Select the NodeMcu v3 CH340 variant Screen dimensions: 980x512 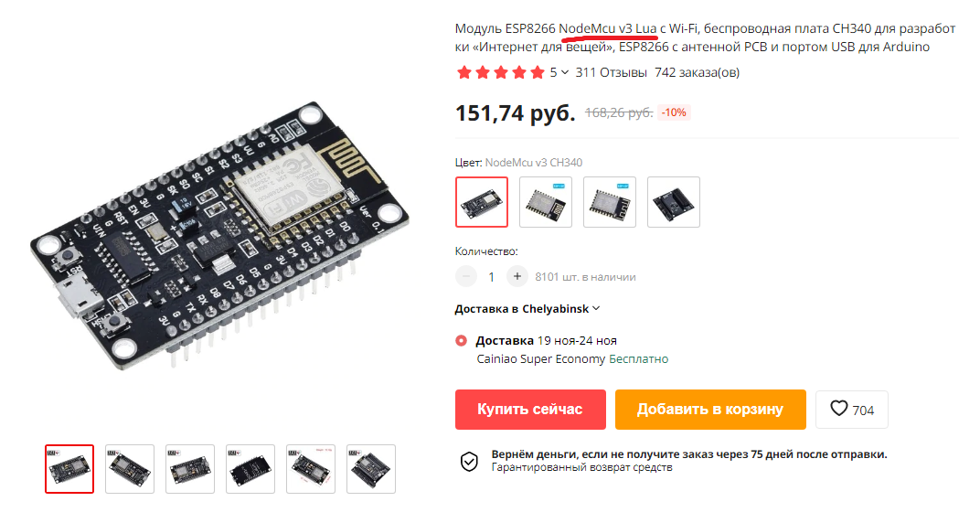point(481,202)
